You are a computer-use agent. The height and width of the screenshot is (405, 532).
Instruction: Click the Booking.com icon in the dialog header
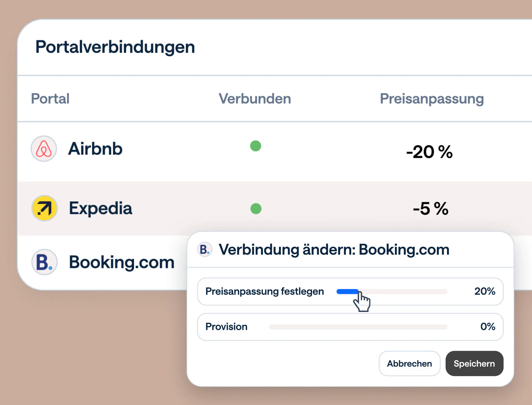(205, 250)
